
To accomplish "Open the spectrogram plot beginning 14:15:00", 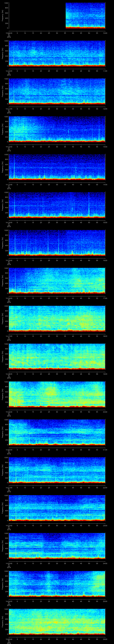I will [x=57, y=243].
